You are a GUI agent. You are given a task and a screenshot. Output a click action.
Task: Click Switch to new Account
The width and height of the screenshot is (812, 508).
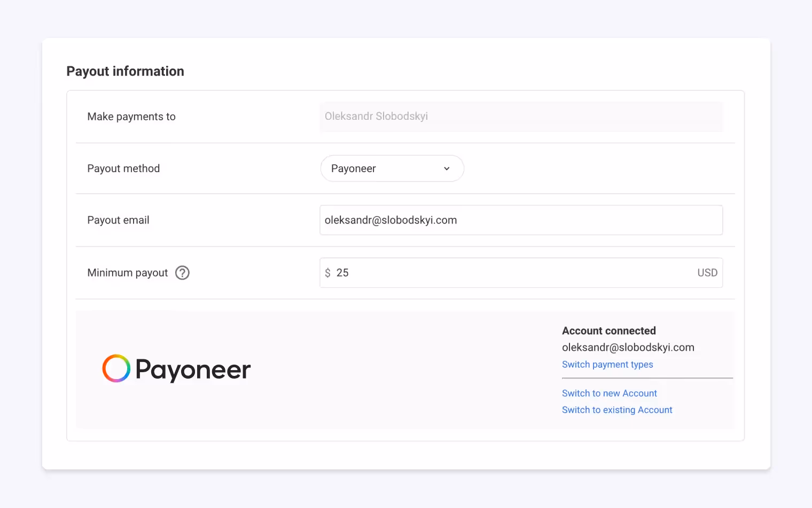point(609,393)
